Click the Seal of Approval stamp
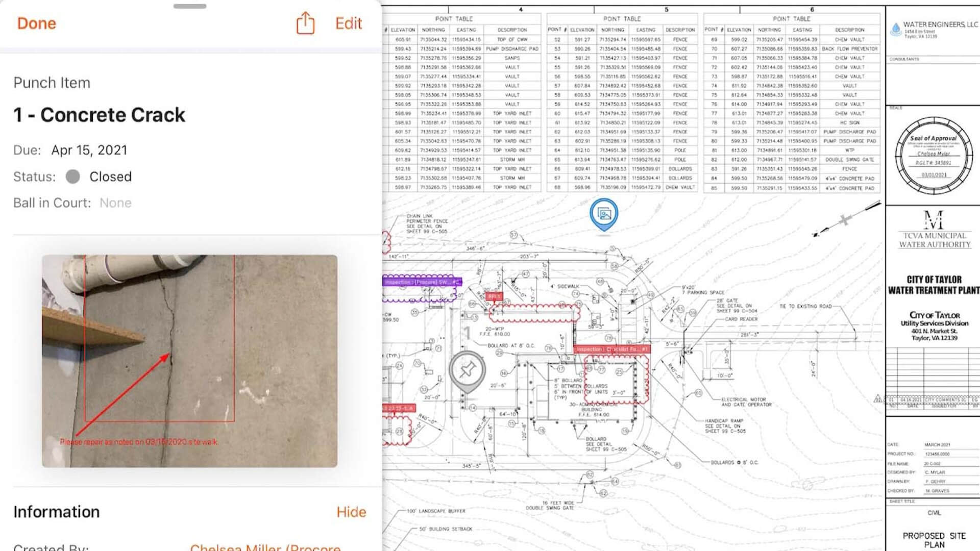The width and height of the screenshot is (980, 551). (x=934, y=156)
